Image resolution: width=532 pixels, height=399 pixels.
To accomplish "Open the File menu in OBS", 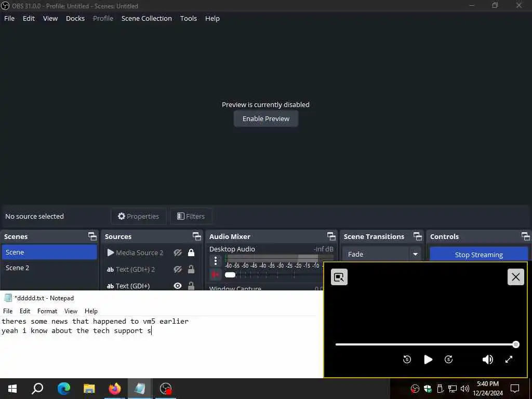I will coord(9,18).
